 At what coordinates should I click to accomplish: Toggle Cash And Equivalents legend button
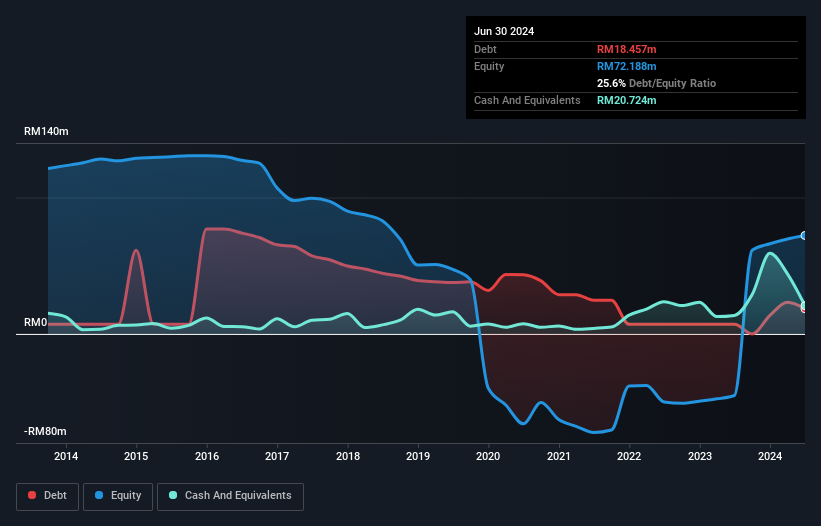pos(230,496)
